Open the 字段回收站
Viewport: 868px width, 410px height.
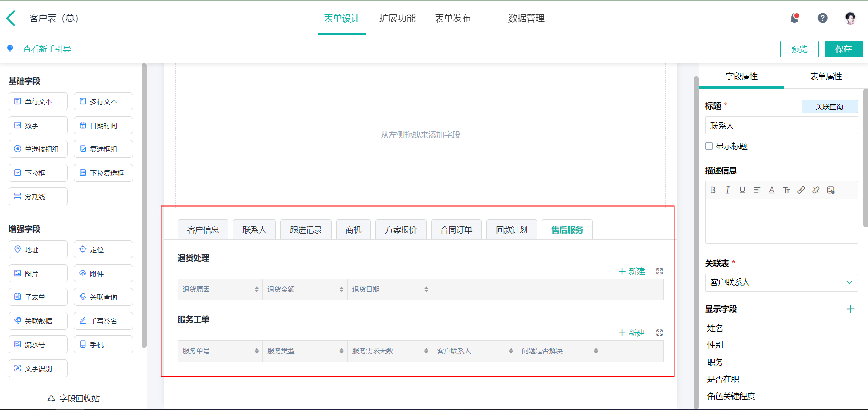(74, 398)
